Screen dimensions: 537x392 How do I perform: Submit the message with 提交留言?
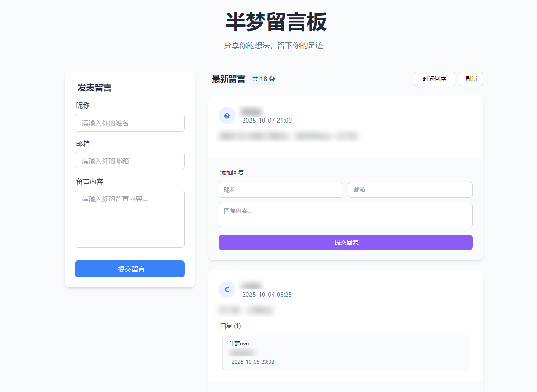point(130,269)
